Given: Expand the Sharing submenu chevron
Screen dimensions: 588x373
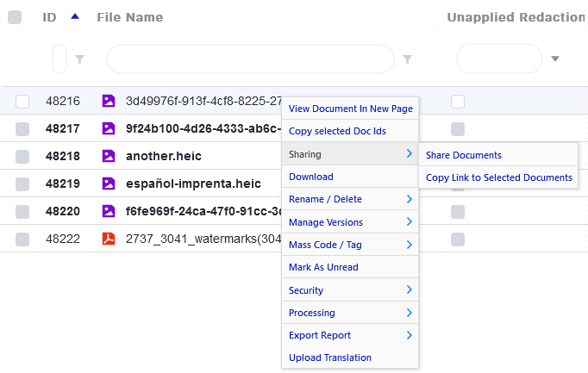Looking at the screenshot, I should coord(410,153).
